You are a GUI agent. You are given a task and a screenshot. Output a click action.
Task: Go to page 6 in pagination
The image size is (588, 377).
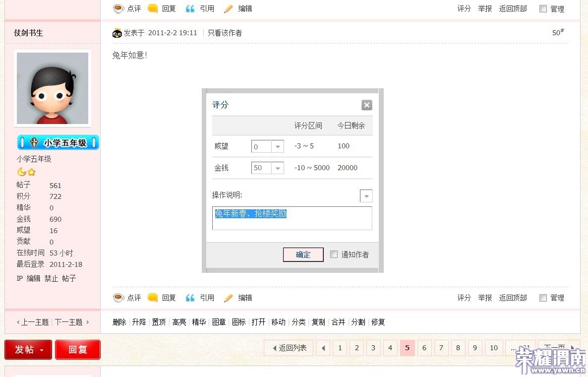[x=424, y=348]
